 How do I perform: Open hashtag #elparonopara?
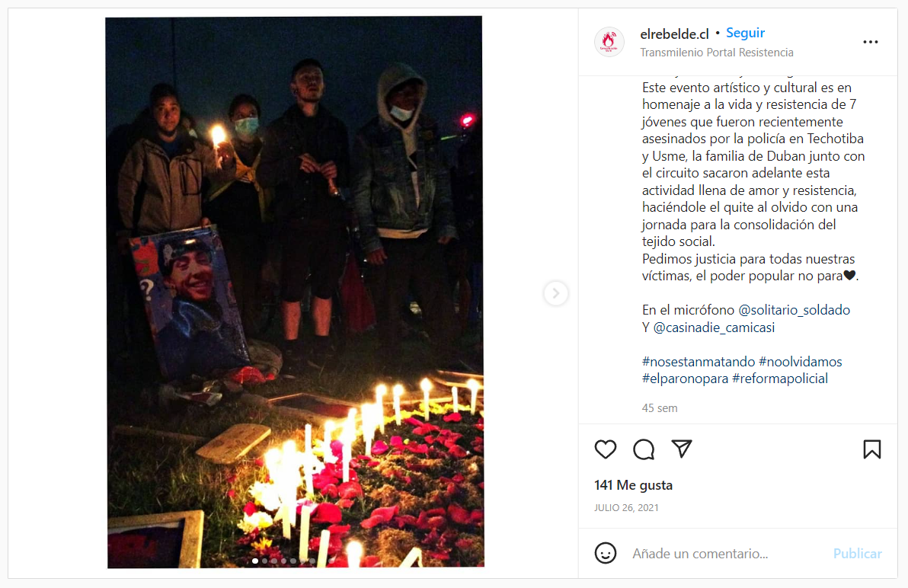685,379
